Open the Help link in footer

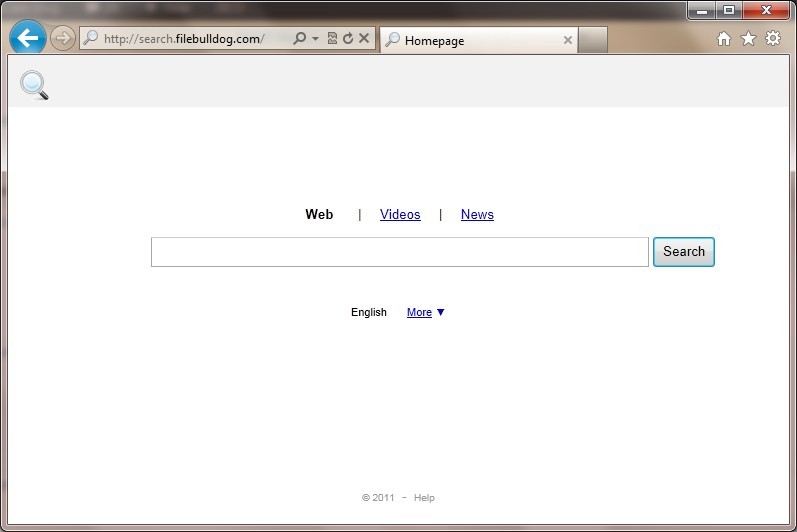(424, 497)
